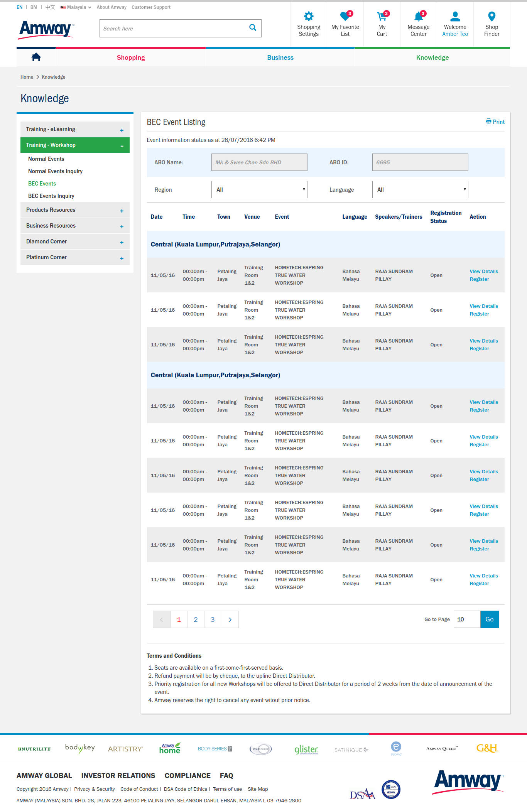The width and height of the screenshot is (527, 812).
Task: Click the Satinique brand logo
Action: pyautogui.click(x=351, y=750)
